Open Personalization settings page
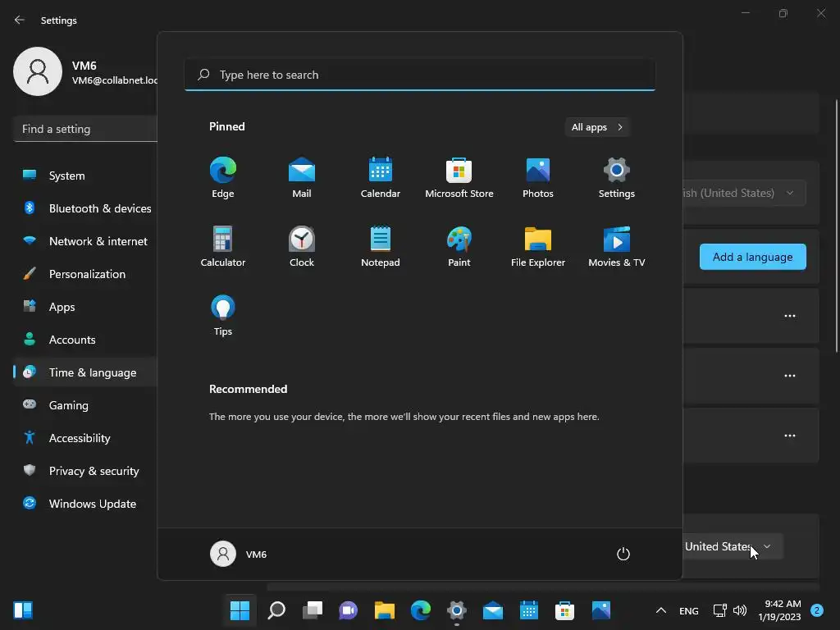 (x=85, y=274)
